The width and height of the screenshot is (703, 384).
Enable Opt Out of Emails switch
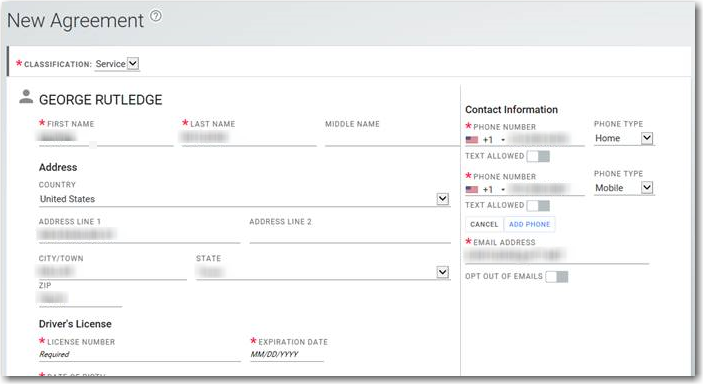coord(557,277)
